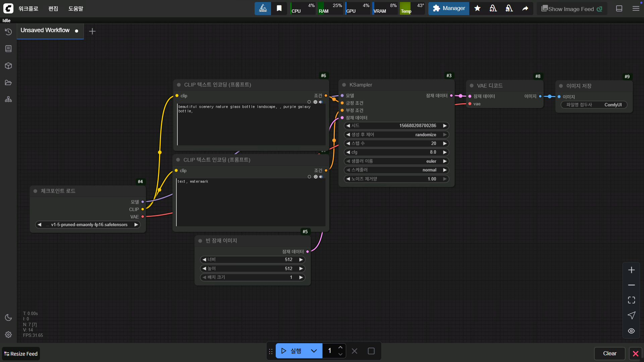Open the 스케줄러 normal dropdown

pos(396,170)
